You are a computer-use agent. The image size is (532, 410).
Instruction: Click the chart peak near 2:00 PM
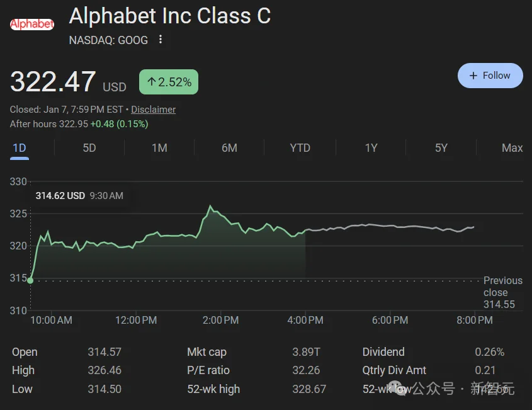(x=210, y=207)
